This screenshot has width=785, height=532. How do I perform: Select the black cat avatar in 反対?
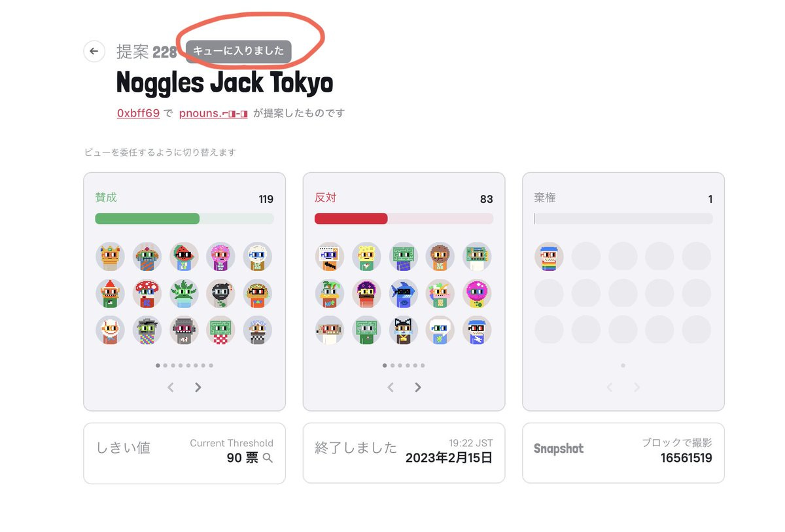(404, 330)
